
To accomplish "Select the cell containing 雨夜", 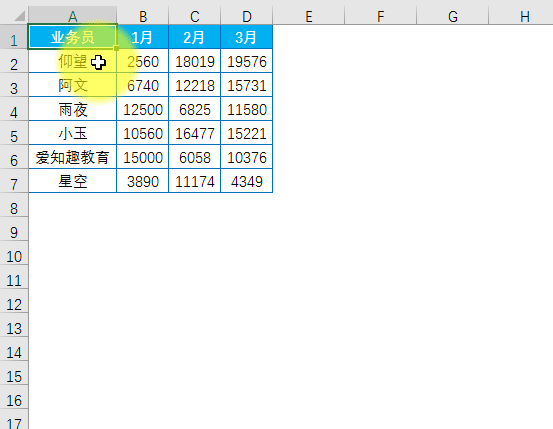I will pyautogui.click(x=72, y=109).
